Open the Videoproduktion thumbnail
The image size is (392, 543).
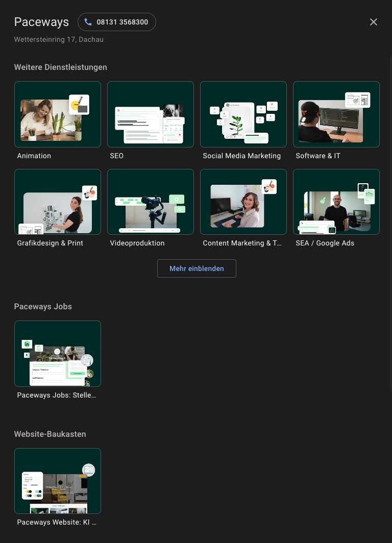tap(150, 202)
